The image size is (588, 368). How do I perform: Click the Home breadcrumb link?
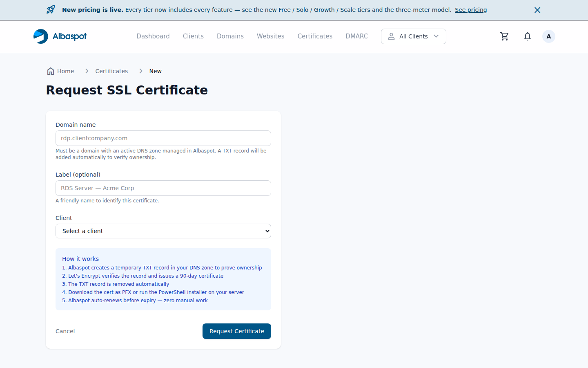(x=60, y=71)
